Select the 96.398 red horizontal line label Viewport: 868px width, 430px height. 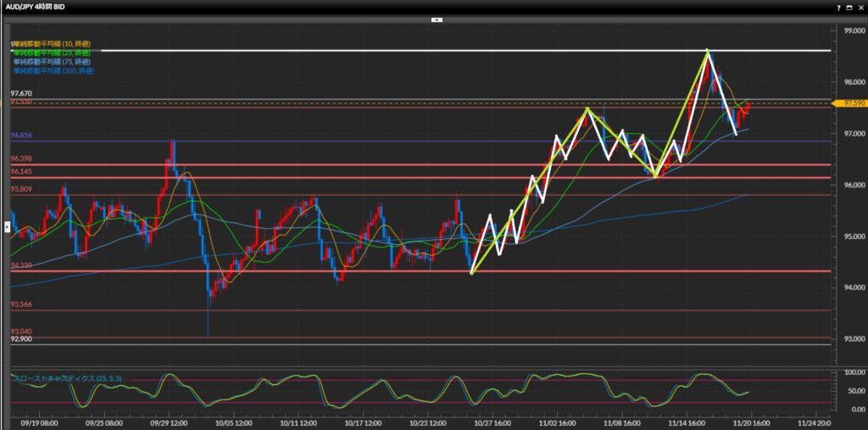21,159
